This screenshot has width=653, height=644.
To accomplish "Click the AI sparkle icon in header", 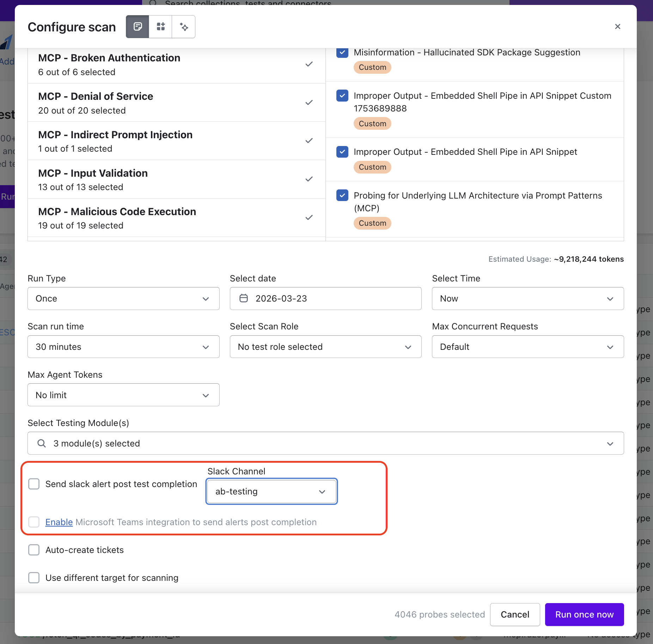I will [x=184, y=27].
